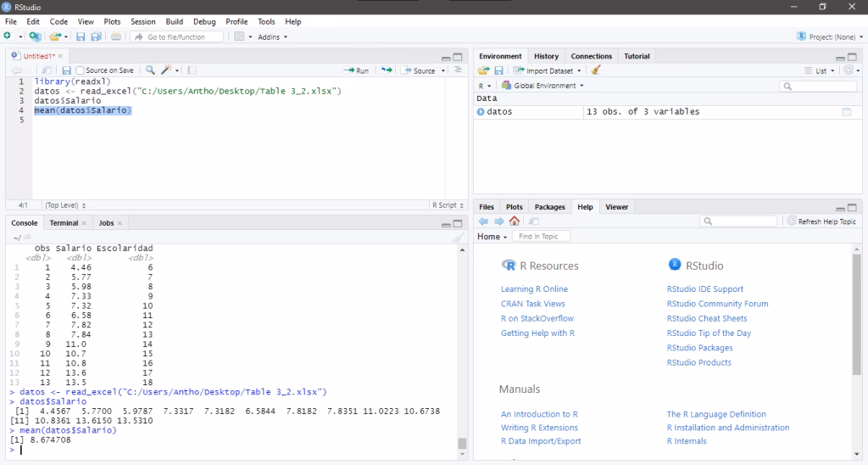Save current document from main toolbar
The height and width of the screenshot is (465, 868).
[81, 36]
